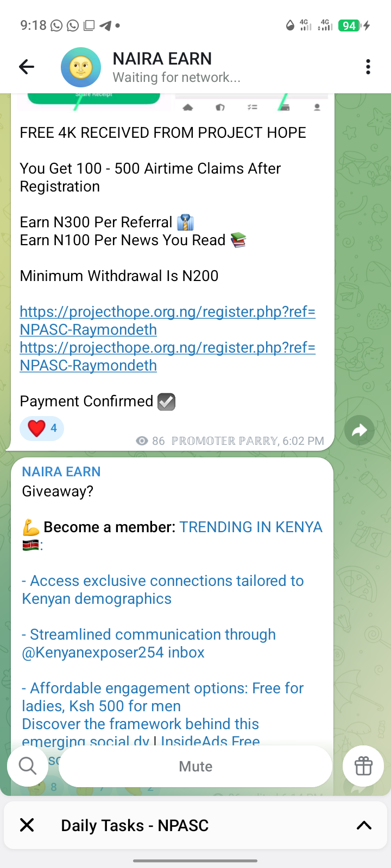Open the NAIRA EARN header title
This screenshot has height=868, width=391.
tap(162, 59)
